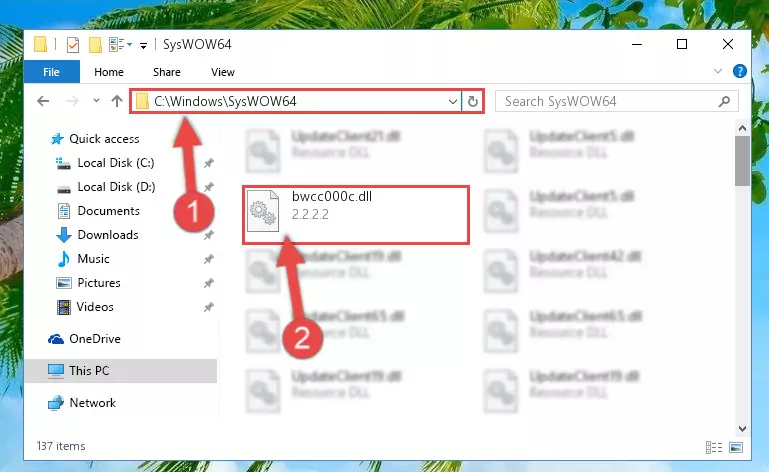
Task: Click the scroll up arrow of the file list
Action: click(742, 129)
